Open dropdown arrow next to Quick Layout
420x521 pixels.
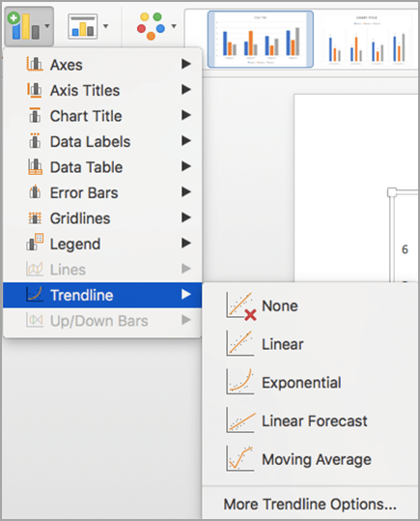coord(105,26)
